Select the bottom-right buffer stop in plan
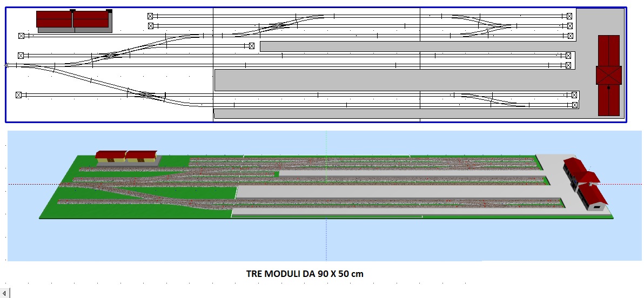This screenshot has height=298, width=644. tap(575, 105)
